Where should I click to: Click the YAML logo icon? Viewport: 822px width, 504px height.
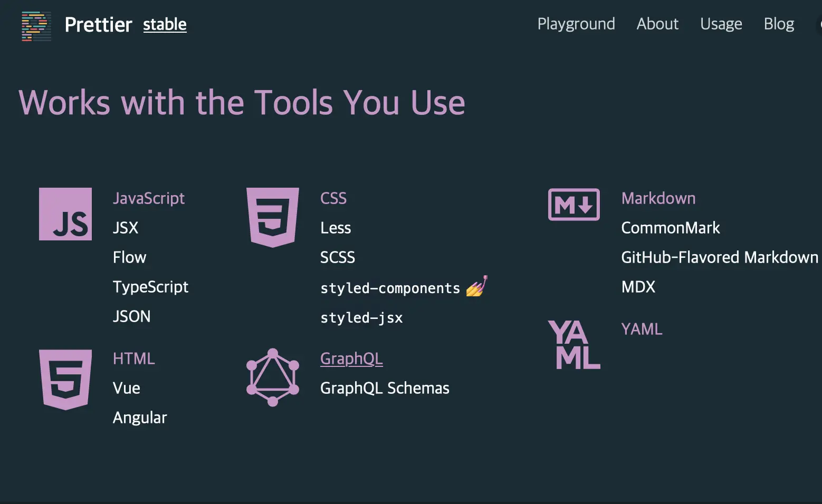(x=574, y=344)
